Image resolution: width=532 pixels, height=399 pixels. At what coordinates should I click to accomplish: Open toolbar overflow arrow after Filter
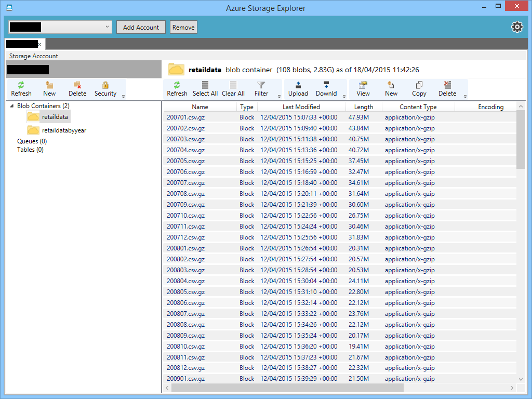click(279, 96)
